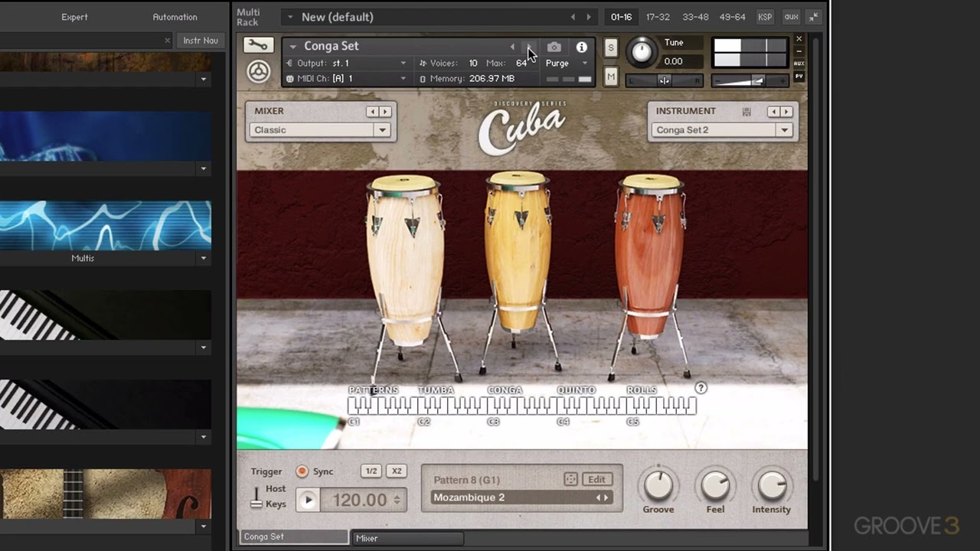This screenshot has height=551, width=980.
Task: Click the pan slider under Tune
Action: (x=664, y=80)
